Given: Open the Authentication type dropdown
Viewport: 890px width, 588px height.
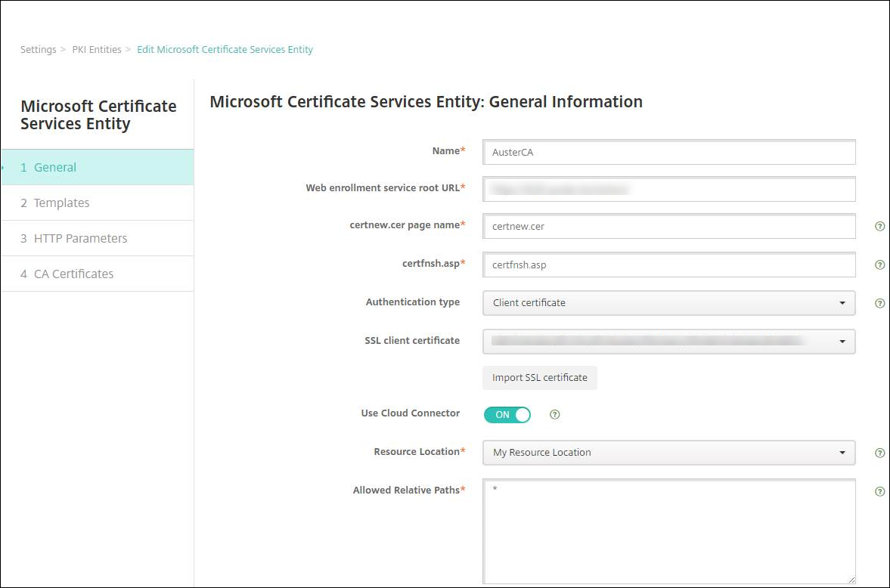Looking at the screenshot, I should click(668, 303).
